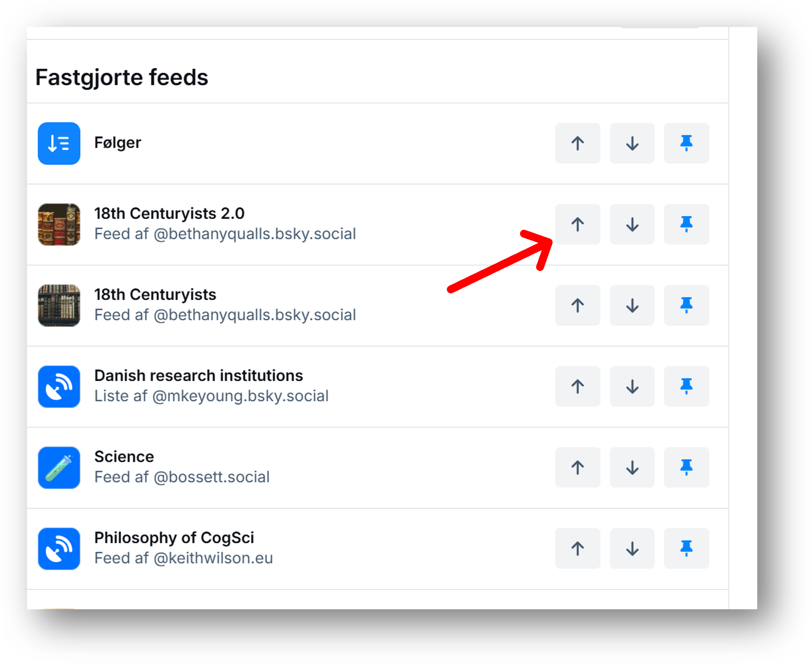Move 18th Centuryists 2.0 feed down
The height and width of the screenshot is (664, 812).
coord(632,224)
